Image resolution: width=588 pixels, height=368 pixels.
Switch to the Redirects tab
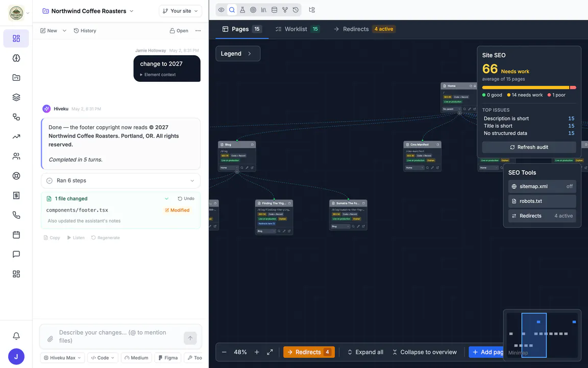(x=364, y=29)
